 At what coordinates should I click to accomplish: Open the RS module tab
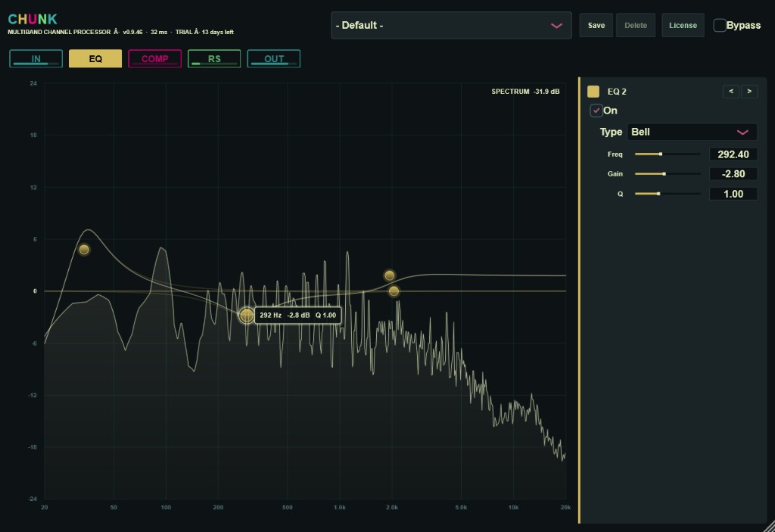pyautogui.click(x=214, y=59)
